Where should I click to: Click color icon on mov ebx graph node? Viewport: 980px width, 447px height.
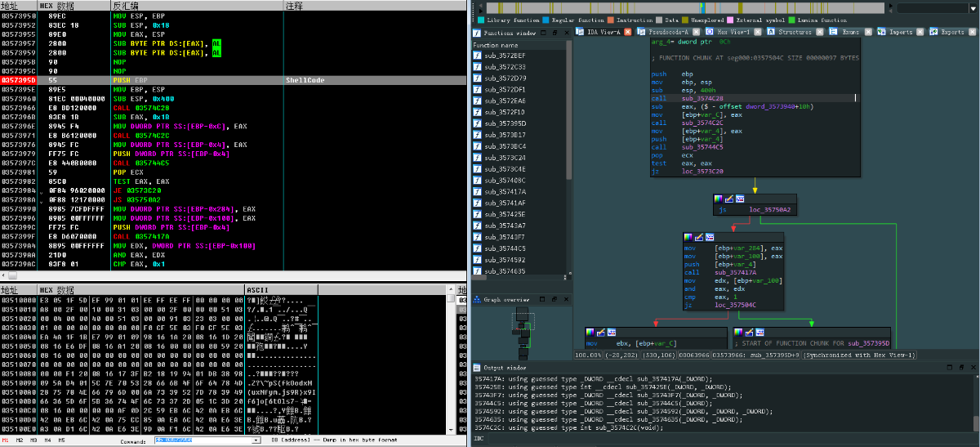click(590, 332)
